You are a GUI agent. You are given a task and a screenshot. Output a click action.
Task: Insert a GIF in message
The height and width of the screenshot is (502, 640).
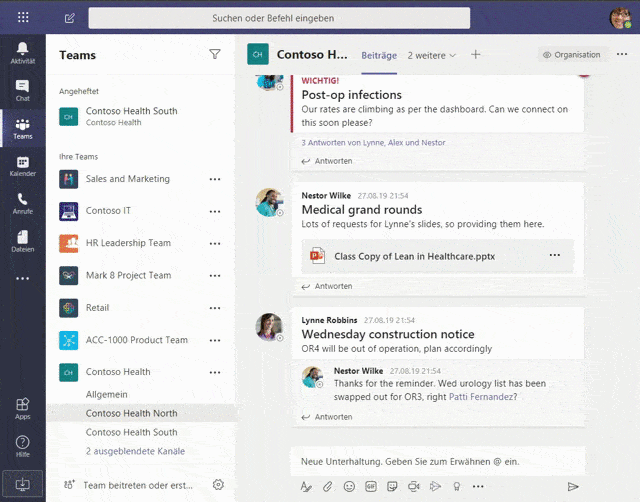pyautogui.click(x=370, y=486)
